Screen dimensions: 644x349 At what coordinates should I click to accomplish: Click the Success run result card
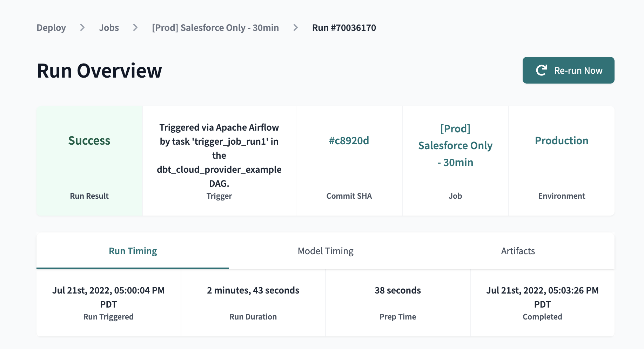[89, 161]
